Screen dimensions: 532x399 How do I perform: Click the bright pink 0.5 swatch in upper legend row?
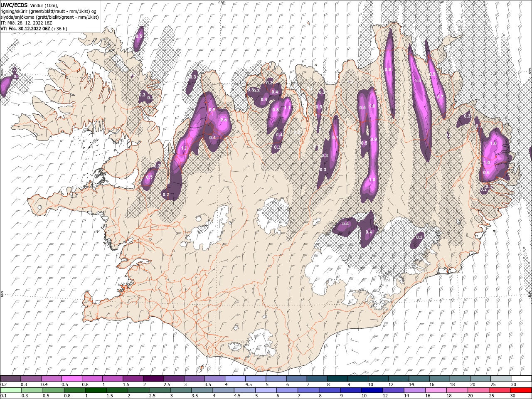click(71, 379)
